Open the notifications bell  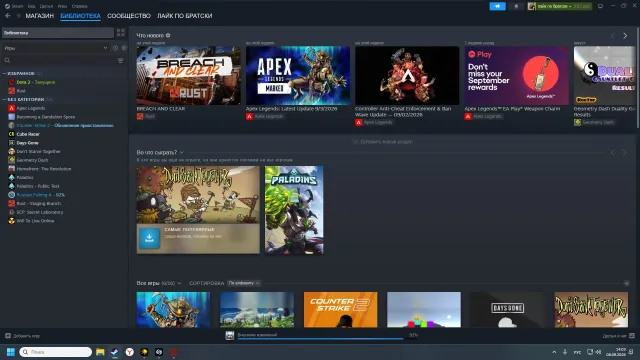tap(516, 6)
